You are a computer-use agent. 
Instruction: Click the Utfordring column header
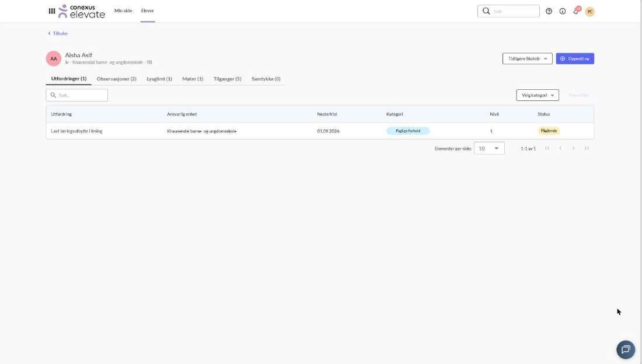pos(61,114)
